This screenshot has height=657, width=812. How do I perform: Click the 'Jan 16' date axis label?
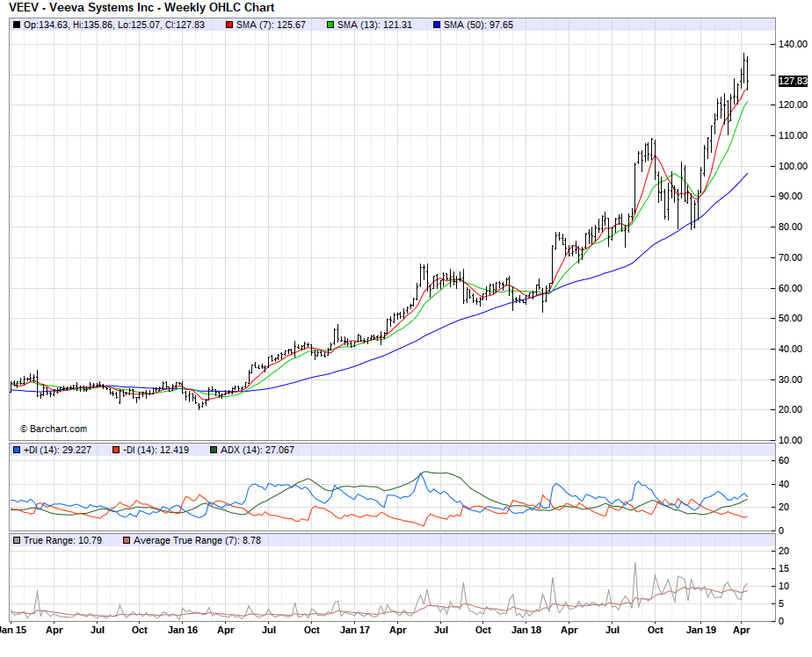tap(183, 630)
